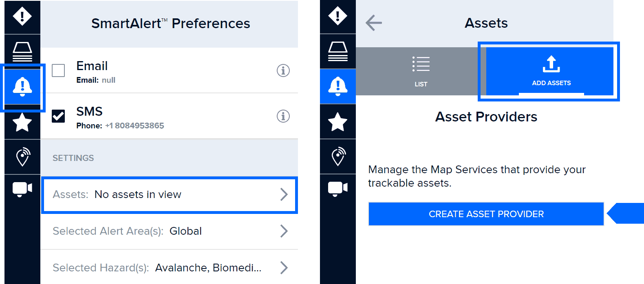This screenshot has height=284, width=644.
Task: Open the star icon in right sidebar
Action: (x=337, y=122)
